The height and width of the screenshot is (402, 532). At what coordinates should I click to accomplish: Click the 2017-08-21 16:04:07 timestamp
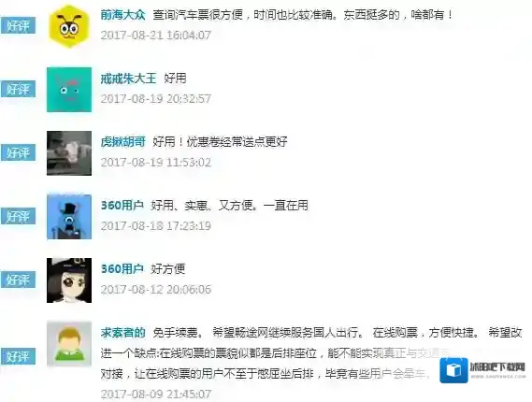point(156,35)
